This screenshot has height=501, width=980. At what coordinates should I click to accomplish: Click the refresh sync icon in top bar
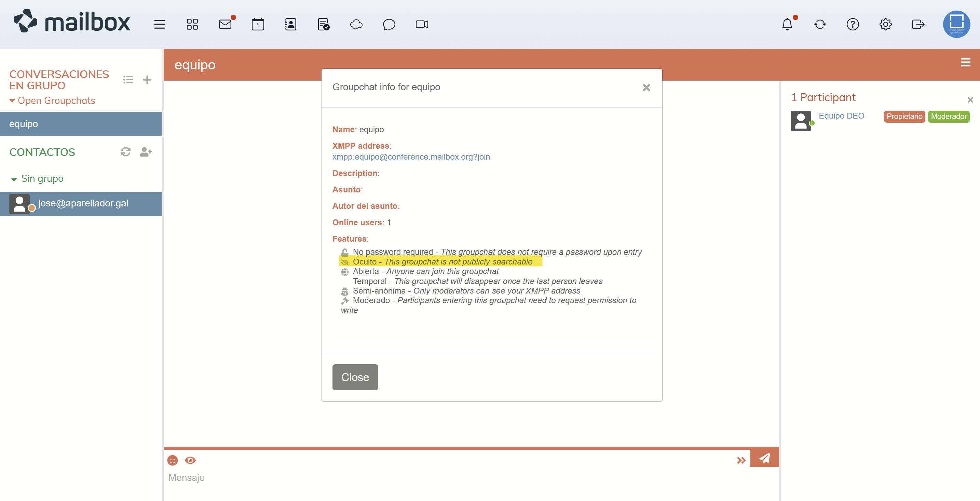(x=820, y=24)
